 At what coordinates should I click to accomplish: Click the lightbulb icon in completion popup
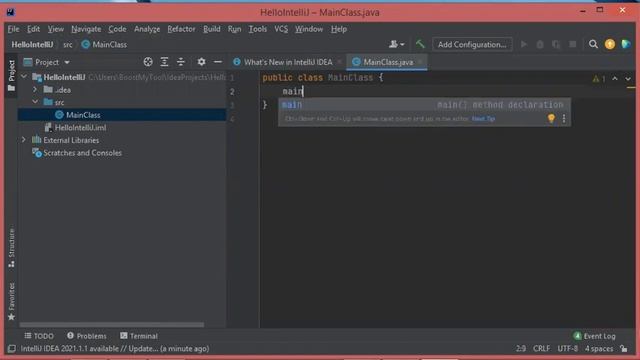click(551, 118)
